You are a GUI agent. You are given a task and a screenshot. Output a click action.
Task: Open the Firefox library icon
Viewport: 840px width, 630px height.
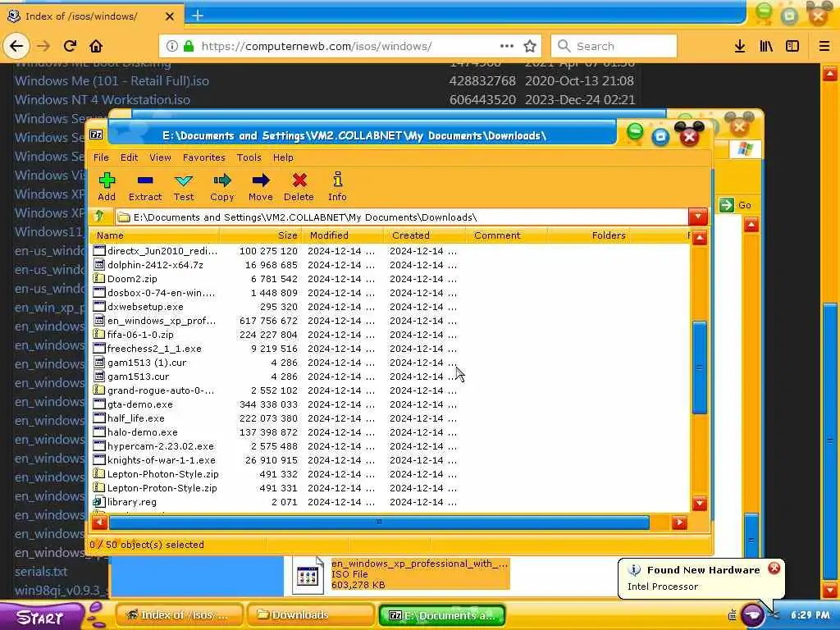pos(766,46)
